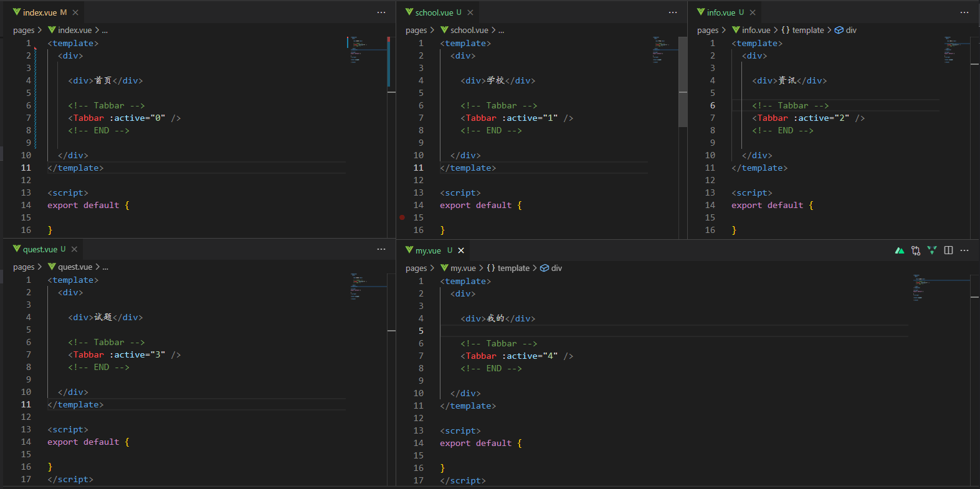The height and width of the screenshot is (489, 980).
Task: Click closing template tag in info.vue
Action: 759,168
